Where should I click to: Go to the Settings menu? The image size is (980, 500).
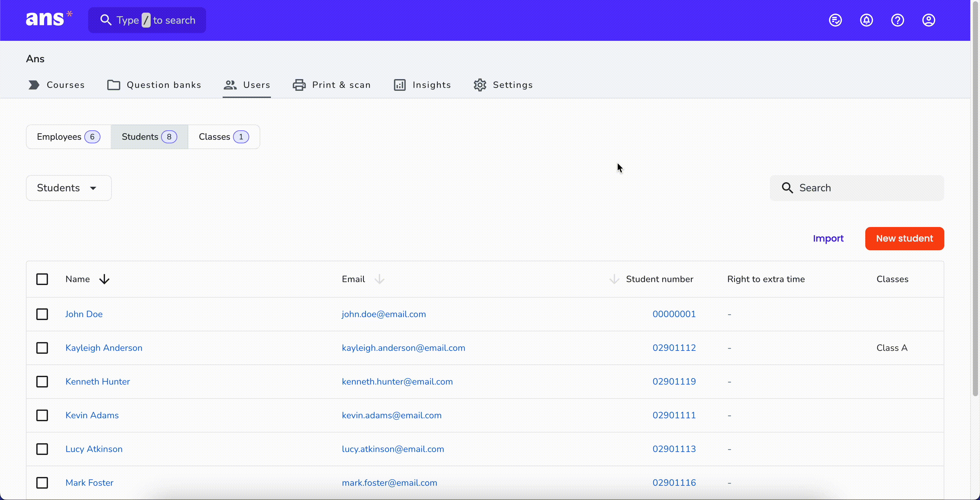coord(503,85)
